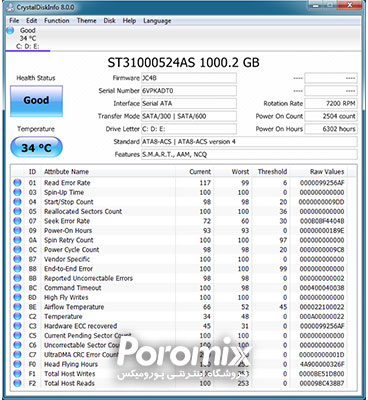The height and width of the screenshot is (400, 368).
Task: Click the Threshold column header
Action: [x=272, y=172]
